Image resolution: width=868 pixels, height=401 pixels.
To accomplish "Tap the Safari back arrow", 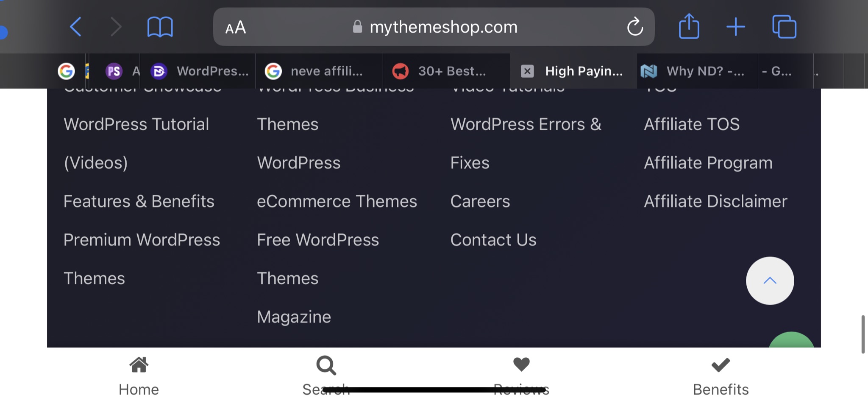I will click(75, 27).
